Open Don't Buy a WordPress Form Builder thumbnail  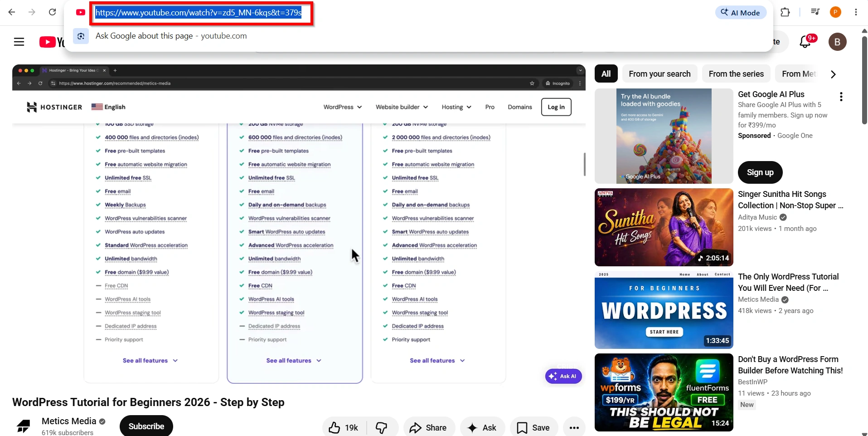pyautogui.click(x=664, y=392)
